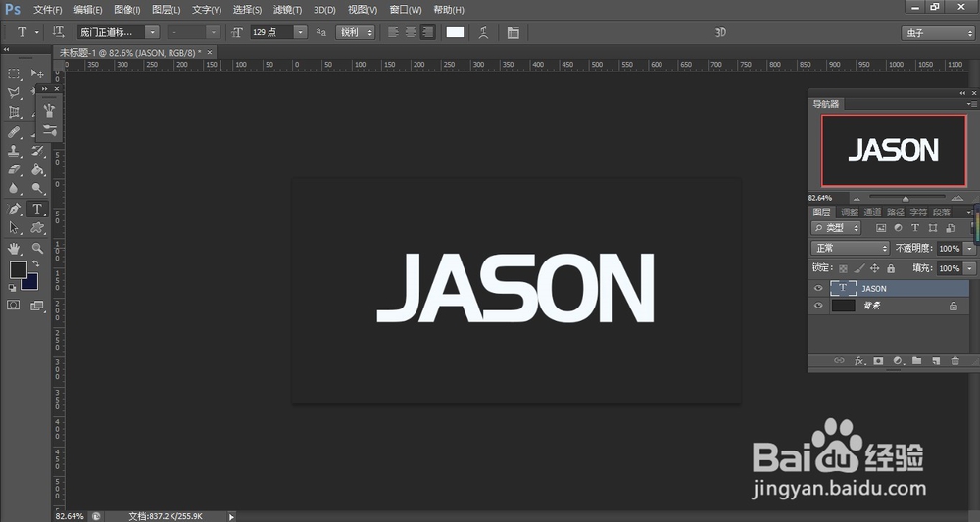
Task: Toggle lock image pixels brush icon
Action: [858, 268]
